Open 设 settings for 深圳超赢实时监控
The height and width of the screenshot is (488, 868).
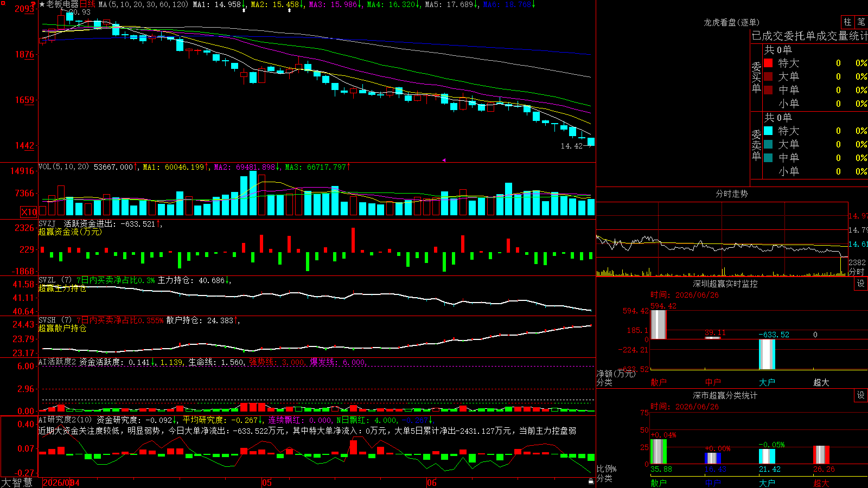click(x=861, y=284)
